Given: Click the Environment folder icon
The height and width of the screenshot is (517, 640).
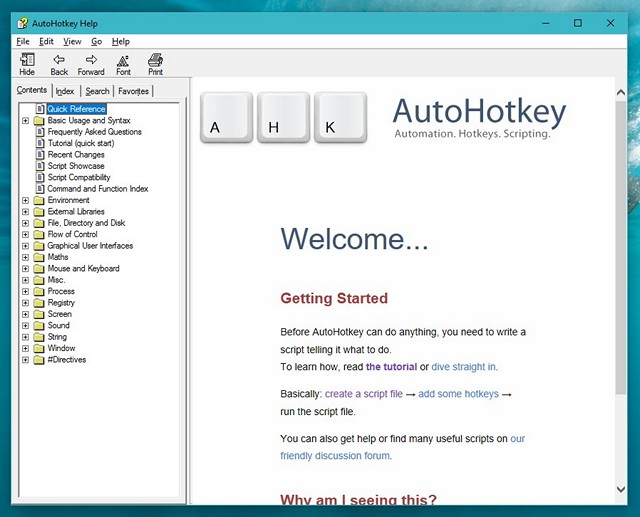Looking at the screenshot, I should click(39, 200).
